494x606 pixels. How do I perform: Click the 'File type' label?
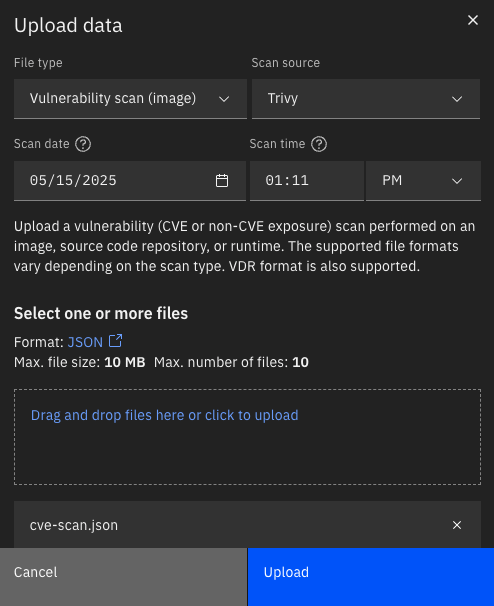pyautogui.click(x=38, y=63)
